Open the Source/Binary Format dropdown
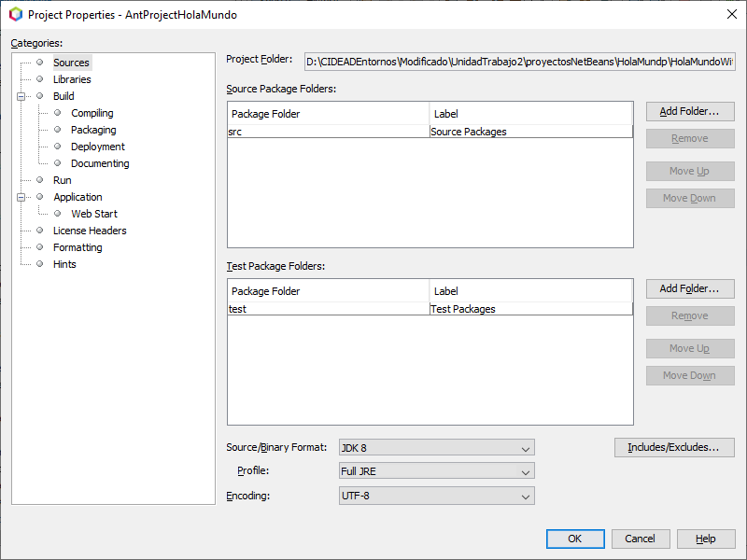Image resolution: width=747 pixels, height=560 pixels. pos(436,448)
